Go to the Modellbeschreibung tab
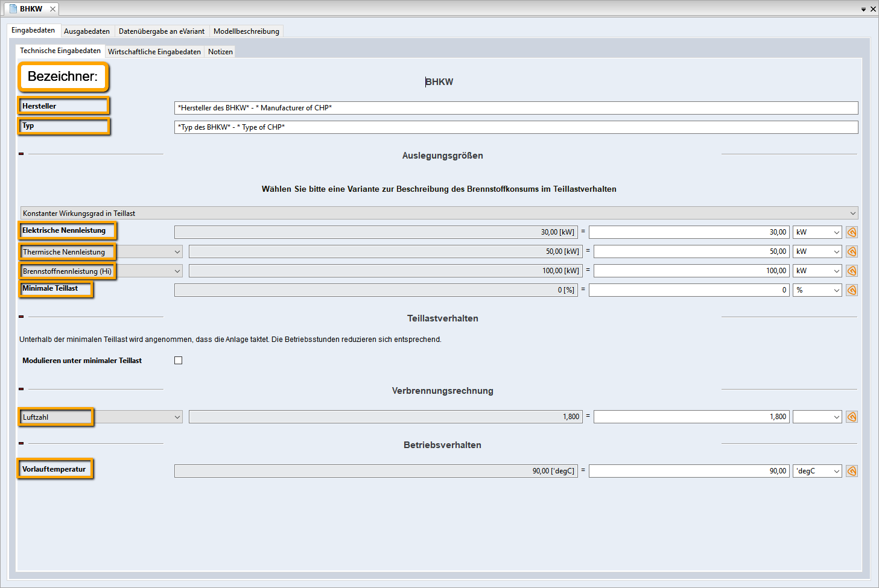 pyautogui.click(x=246, y=31)
